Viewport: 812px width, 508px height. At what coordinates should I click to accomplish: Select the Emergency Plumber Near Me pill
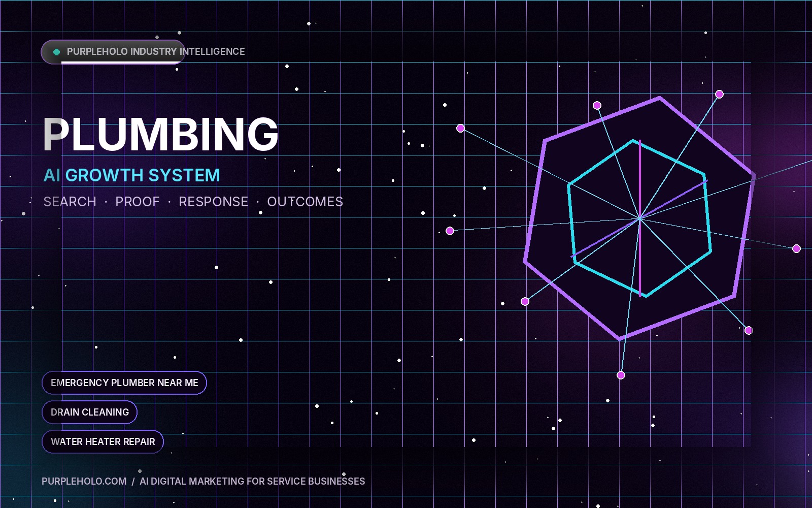[124, 383]
